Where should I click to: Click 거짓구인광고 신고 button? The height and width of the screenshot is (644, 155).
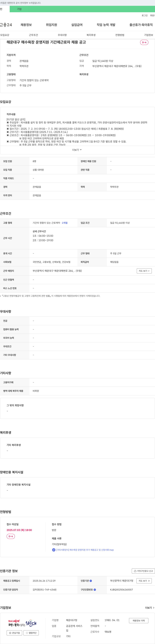(143, 571)
